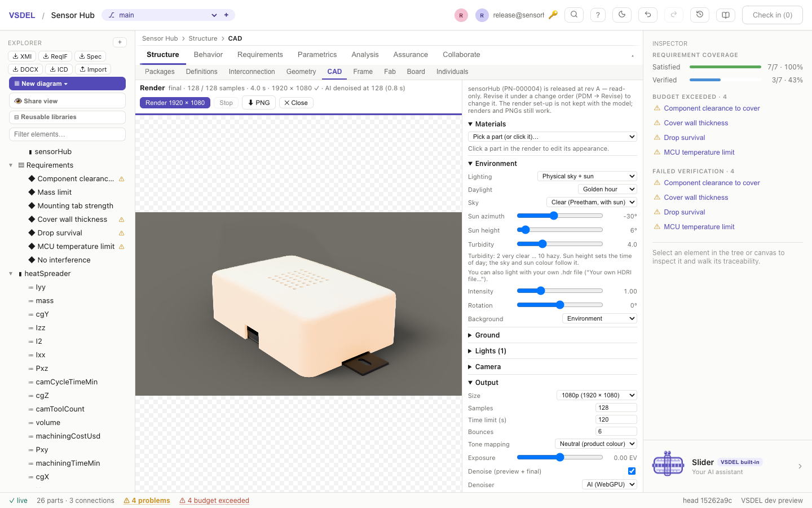Open New diagram dropdown
Viewport: 812px width, 508px height.
coord(67,84)
